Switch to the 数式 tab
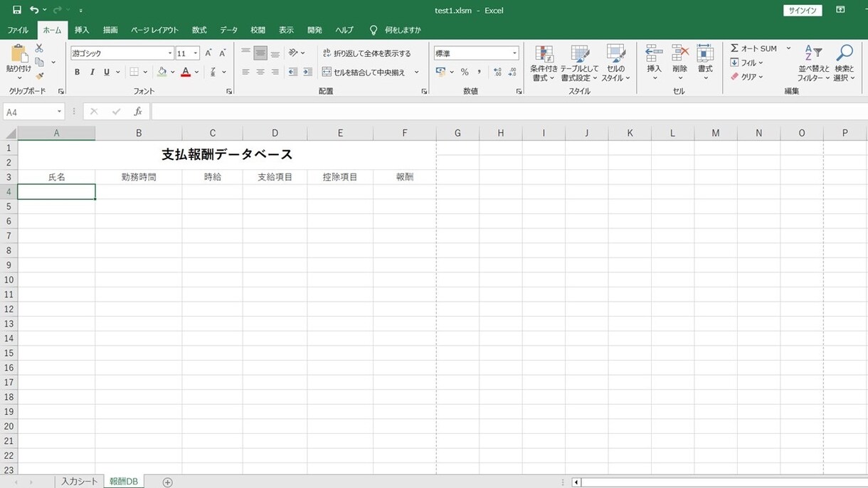Image resolution: width=868 pixels, height=488 pixels. pos(199,30)
